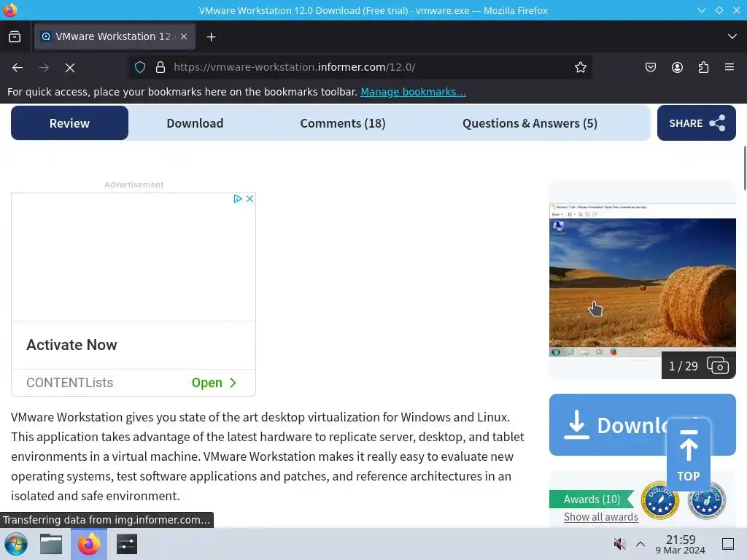The image size is (747, 560).
Task: Open the taskbar settings mixer app
Action: [x=127, y=544]
